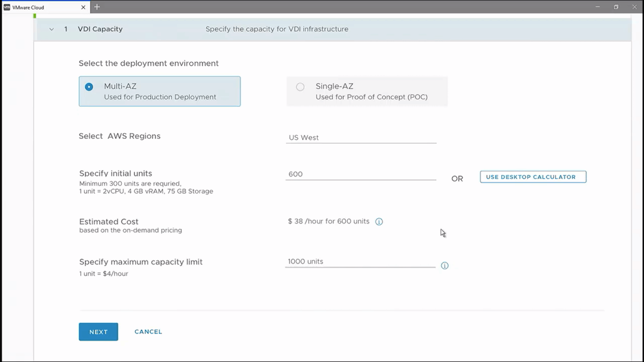Close the browser window

634,7
